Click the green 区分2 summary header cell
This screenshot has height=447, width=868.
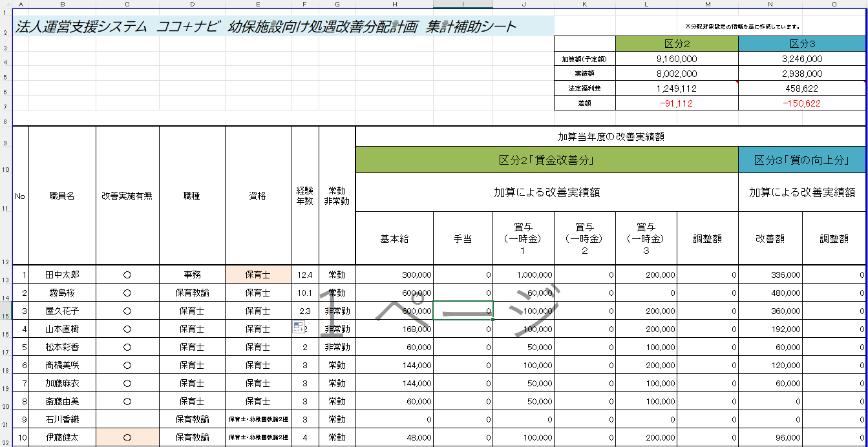[677, 44]
